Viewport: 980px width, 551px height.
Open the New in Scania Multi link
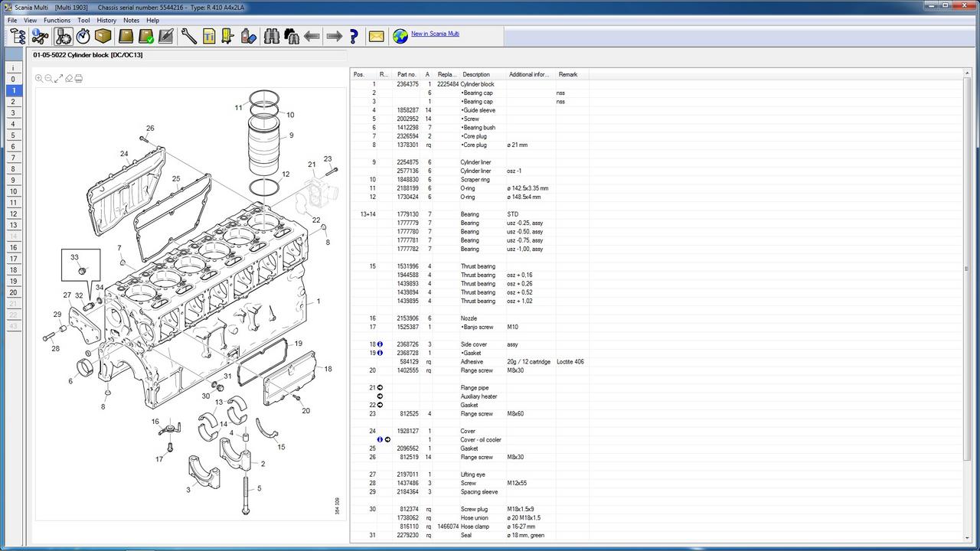click(x=435, y=34)
